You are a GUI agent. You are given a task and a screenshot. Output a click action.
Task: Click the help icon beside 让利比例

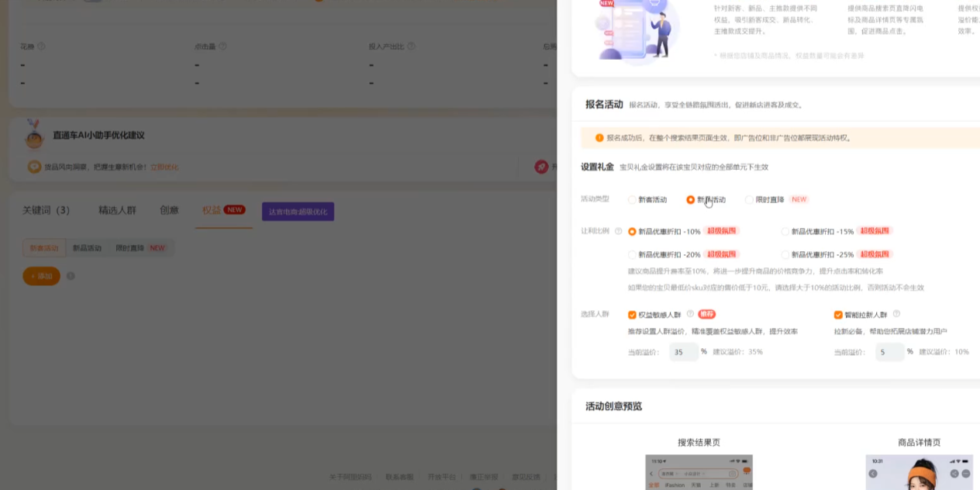tap(619, 231)
